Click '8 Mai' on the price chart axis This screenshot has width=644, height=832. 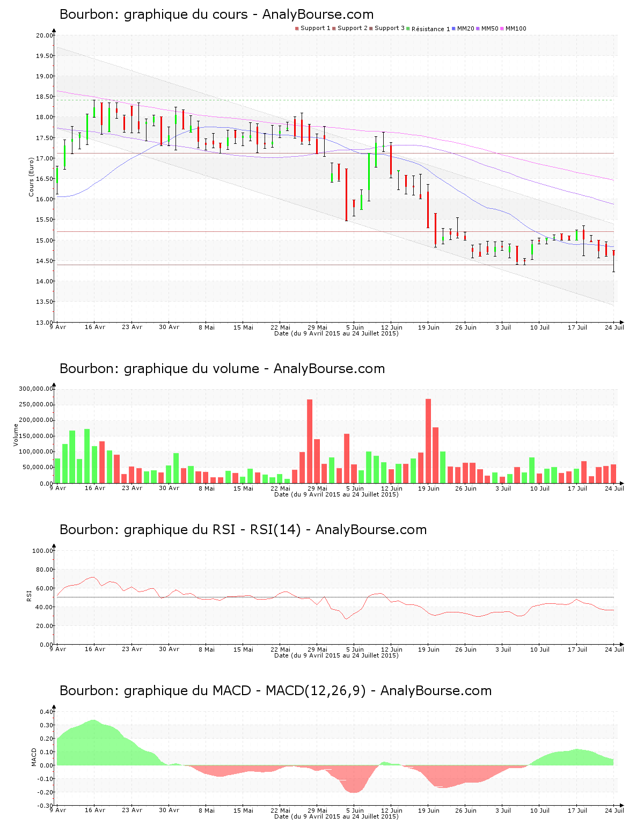pos(207,327)
